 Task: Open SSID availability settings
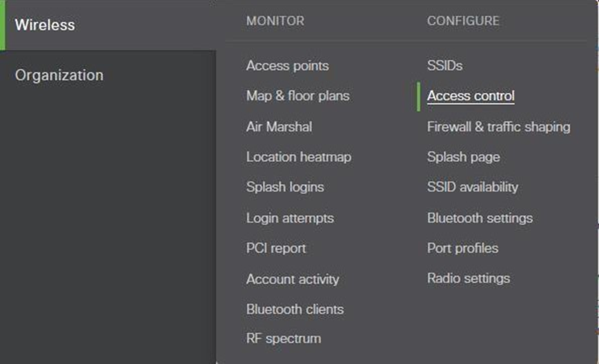coord(472,187)
